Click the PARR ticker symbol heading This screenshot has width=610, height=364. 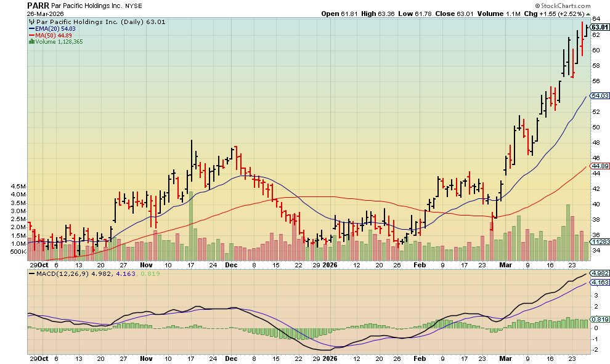click(38, 6)
